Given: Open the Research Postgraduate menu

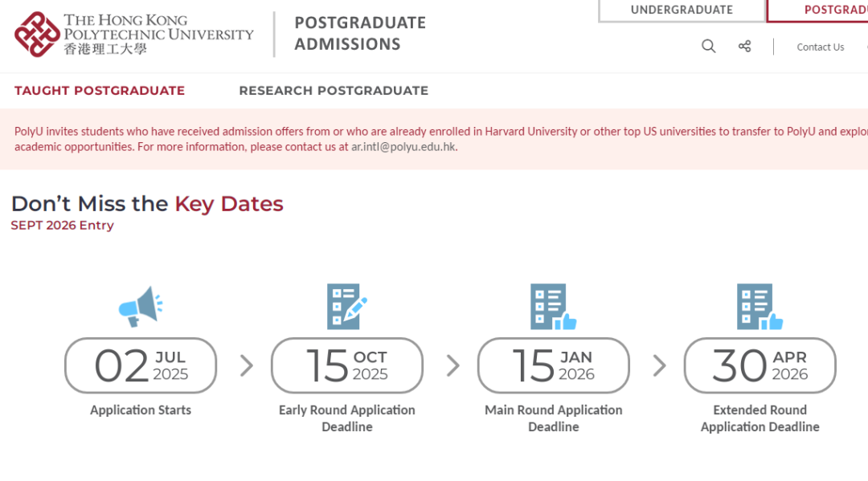Looking at the screenshot, I should click(334, 91).
